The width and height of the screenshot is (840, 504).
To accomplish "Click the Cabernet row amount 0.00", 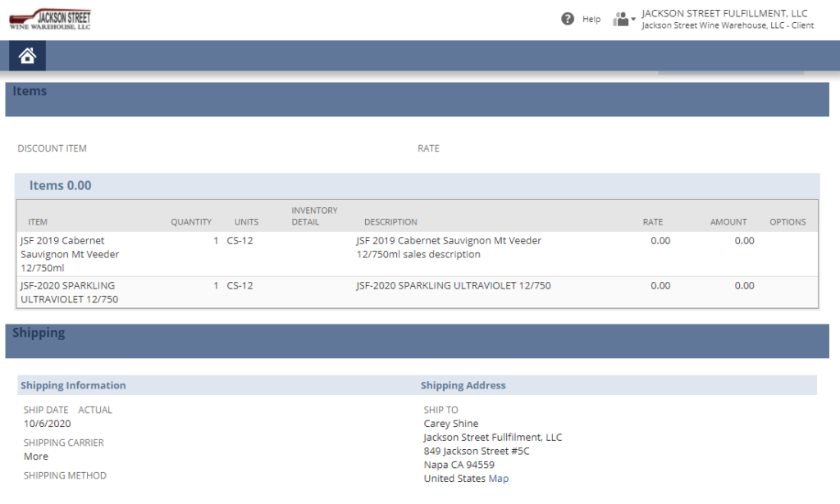I will 744,241.
